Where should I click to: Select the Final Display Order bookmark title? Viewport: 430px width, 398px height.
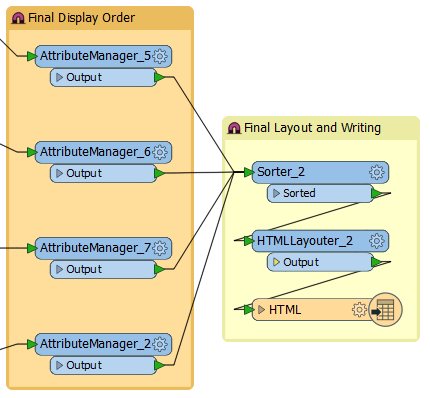pyautogui.click(x=82, y=18)
